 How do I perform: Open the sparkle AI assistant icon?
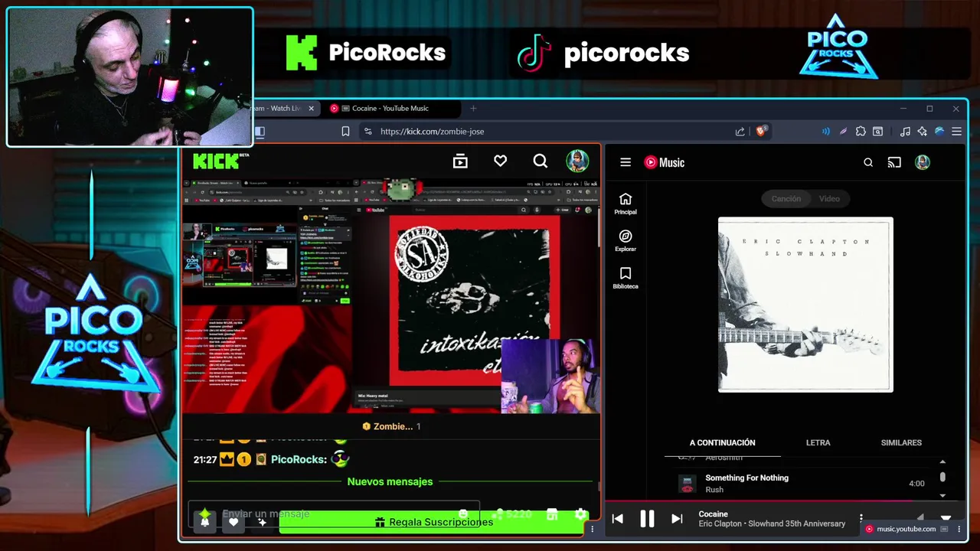click(922, 132)
